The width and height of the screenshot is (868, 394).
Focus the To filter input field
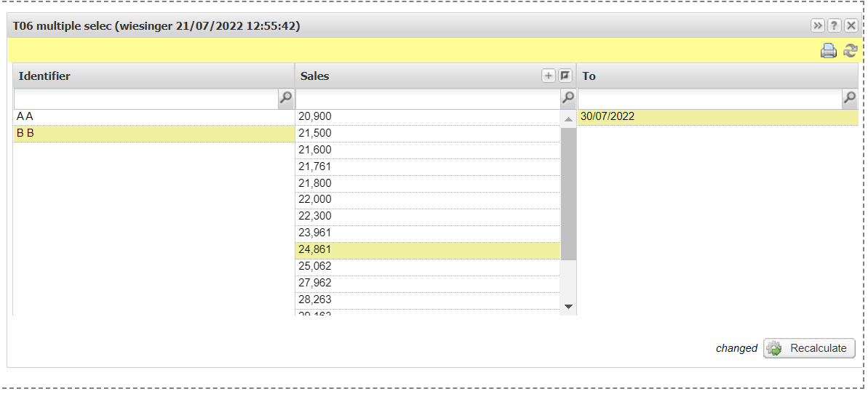709,99
